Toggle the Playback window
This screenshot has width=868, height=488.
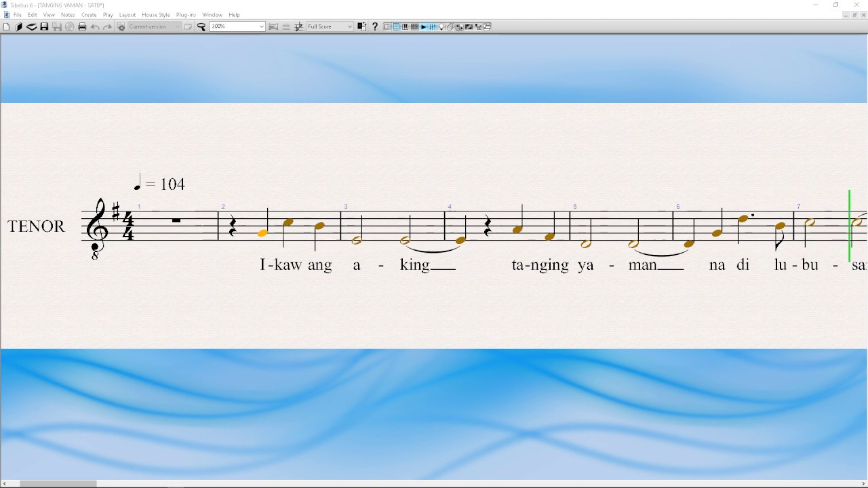click(x=423, y=26)
